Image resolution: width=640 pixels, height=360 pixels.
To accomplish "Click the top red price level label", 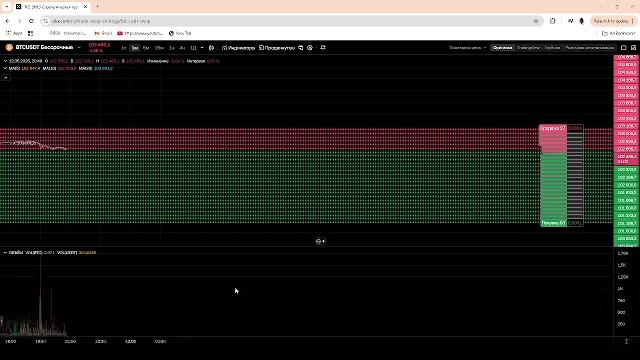I will pos(626,58).
